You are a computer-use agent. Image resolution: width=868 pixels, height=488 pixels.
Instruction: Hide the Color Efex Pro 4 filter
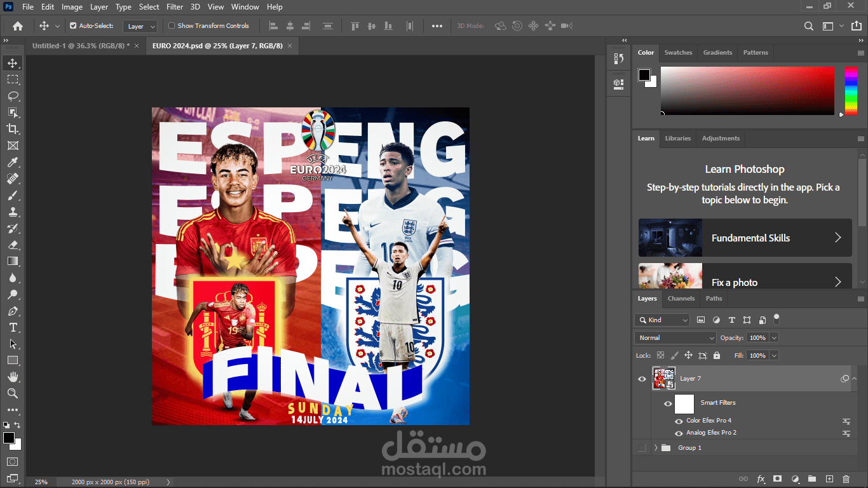tap(679, 421)
